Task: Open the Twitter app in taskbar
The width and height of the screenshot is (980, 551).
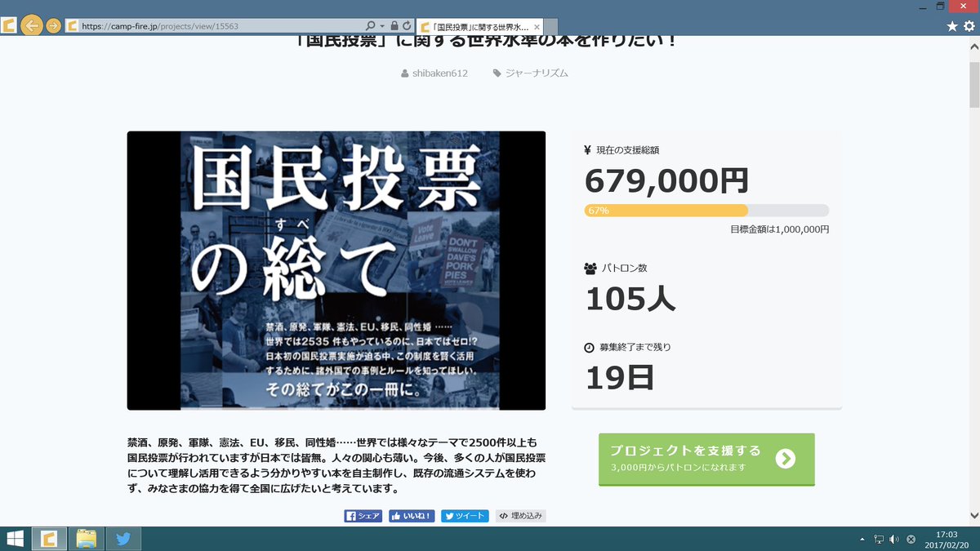Action: [x=124, y=539]
